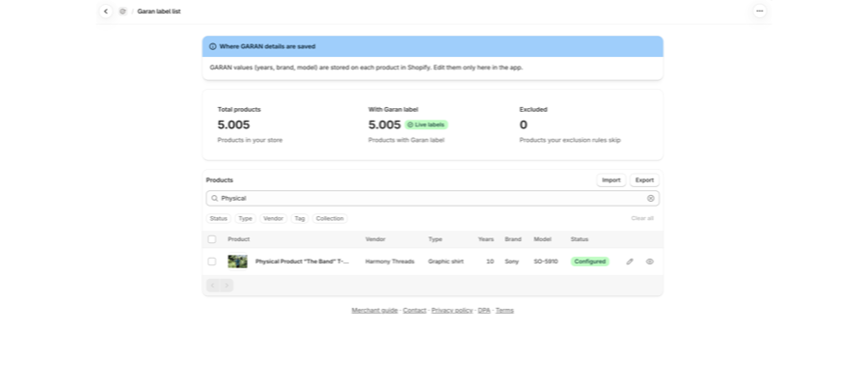Click the products search field

432,198
